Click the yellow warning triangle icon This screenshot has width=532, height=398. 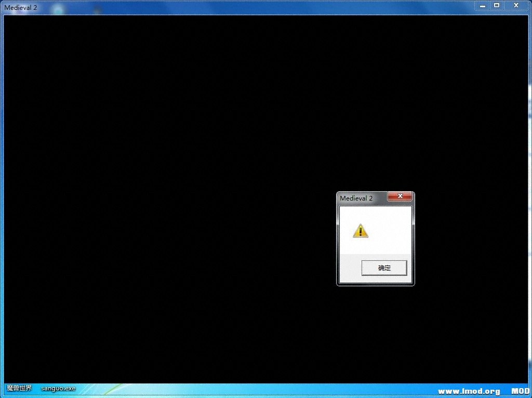pos(360,231)
